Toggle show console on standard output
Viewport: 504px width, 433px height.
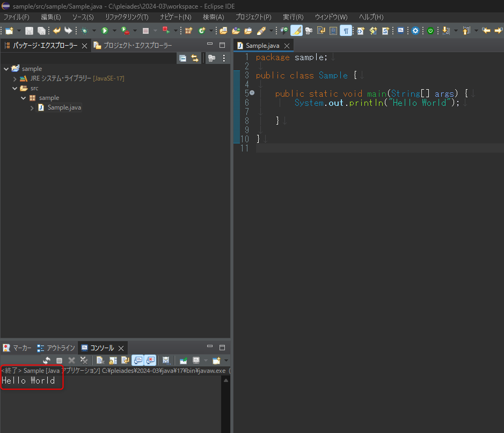[138, 360]
